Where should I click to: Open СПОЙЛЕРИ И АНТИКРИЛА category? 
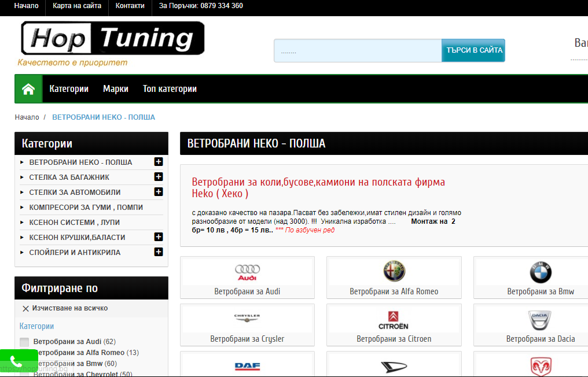pyautogui.click(x=75, y=252)
